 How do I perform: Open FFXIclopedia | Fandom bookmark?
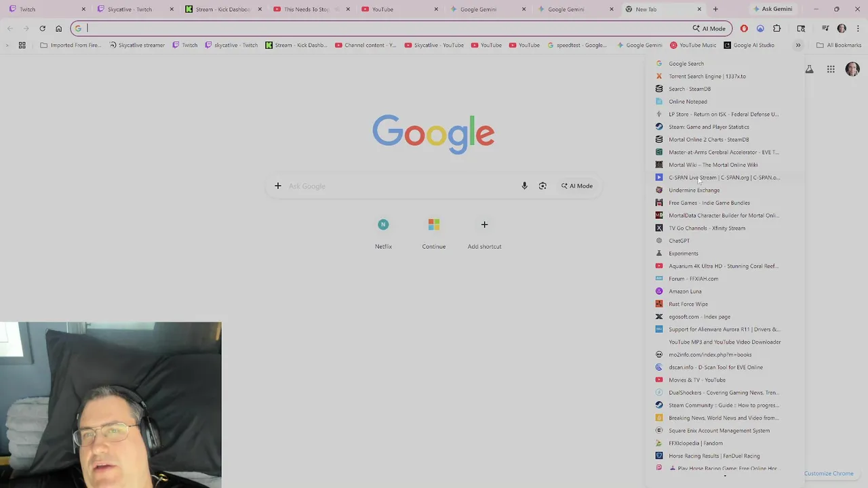tap(724, 443)
